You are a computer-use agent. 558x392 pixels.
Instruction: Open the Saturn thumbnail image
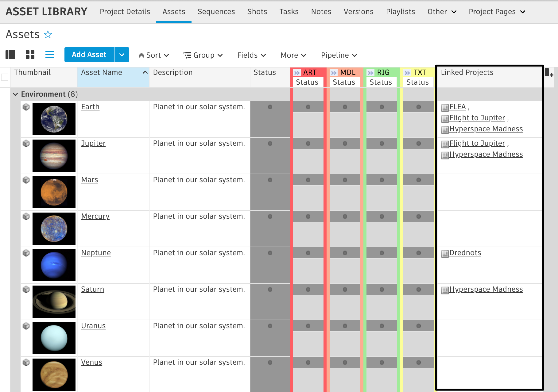[54, 302]
